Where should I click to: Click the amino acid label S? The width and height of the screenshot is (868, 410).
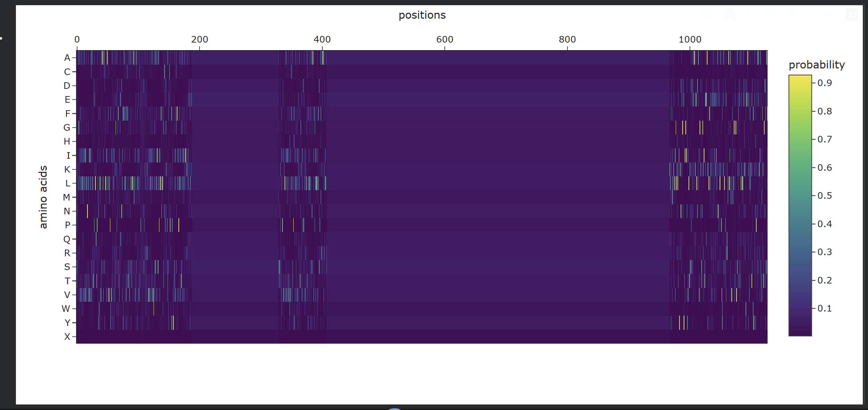tap(67, 267)
